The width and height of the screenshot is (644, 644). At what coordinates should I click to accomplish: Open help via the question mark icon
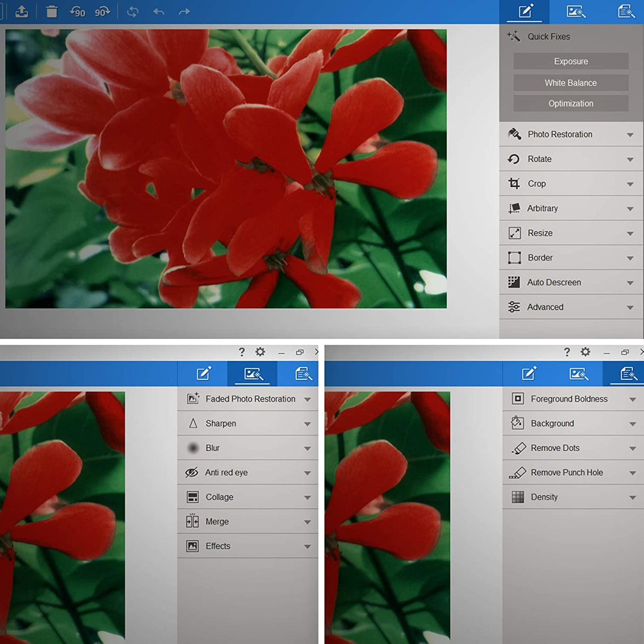pos(242,352)
